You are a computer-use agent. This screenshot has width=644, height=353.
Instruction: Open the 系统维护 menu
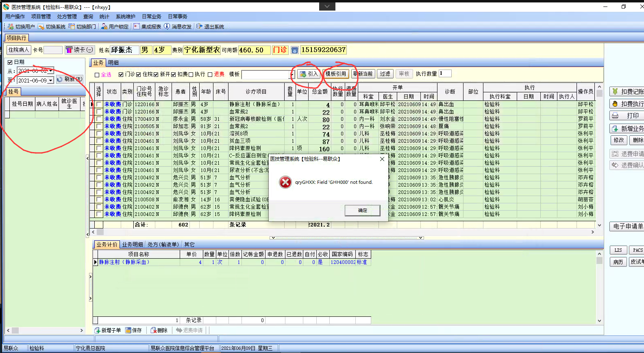point(126,17)
